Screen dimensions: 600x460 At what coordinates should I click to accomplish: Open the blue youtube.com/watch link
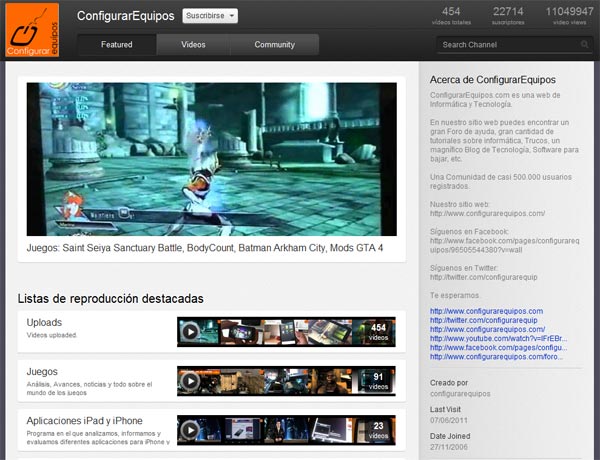[499, 338]
